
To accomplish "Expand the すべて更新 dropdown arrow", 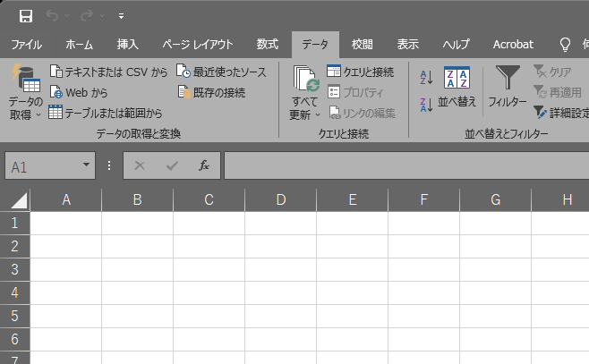I will coord(318,114).
